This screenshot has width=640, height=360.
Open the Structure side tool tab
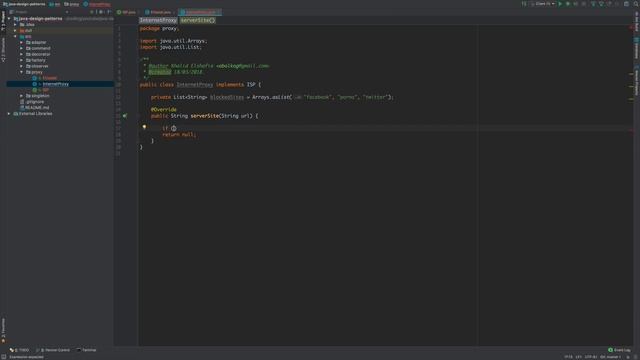pyautogui.click(x=3, y=50)
